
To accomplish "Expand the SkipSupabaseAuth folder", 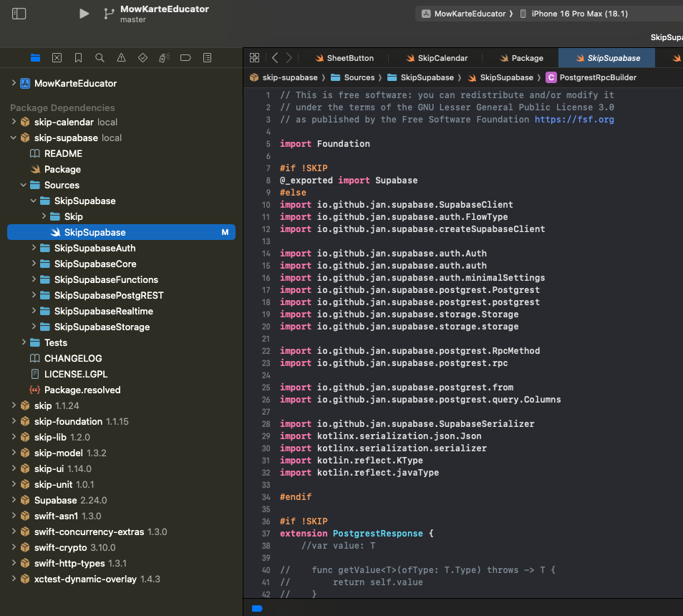I will [34, 248].
